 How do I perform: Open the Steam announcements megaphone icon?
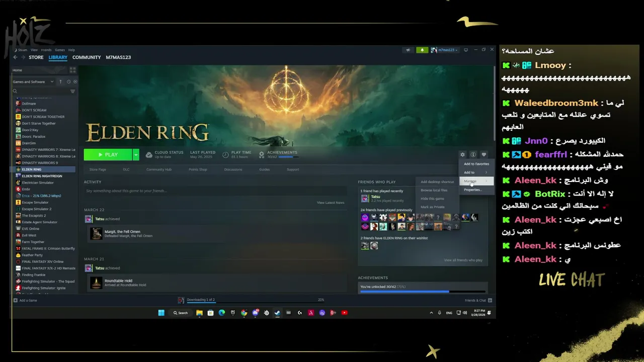pyautogui.click(x=409, y=50)
